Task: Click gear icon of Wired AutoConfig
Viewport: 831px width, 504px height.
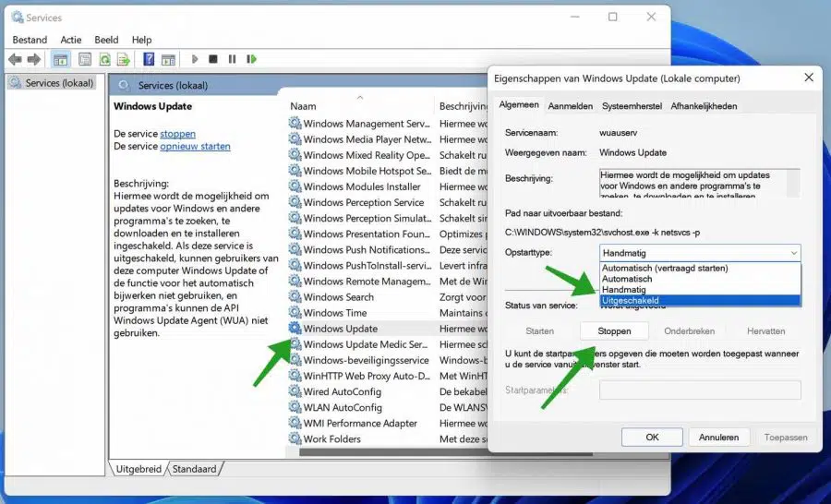Action: pyautogui.click(x=295, y=391)
